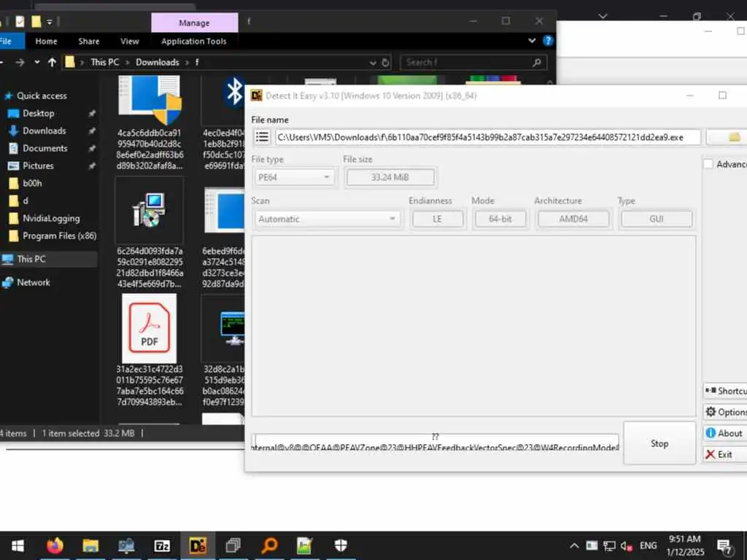
Task: Open Pictures in the navigation pane
Action: [x=38, y=166]
